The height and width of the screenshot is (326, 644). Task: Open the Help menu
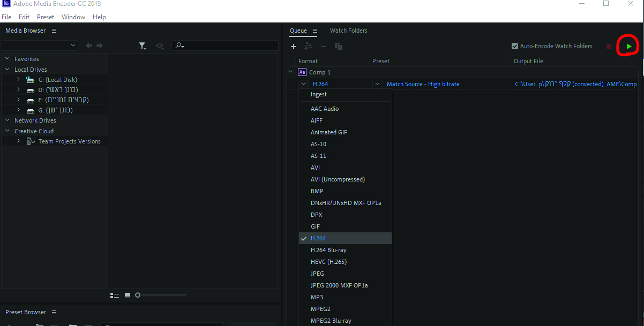99,17
